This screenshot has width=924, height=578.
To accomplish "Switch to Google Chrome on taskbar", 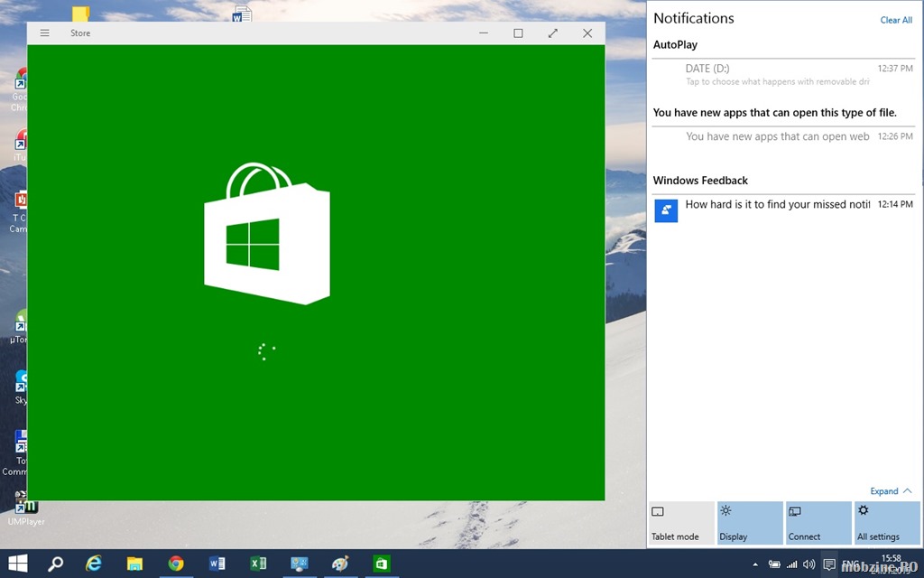I will pos(176,564).
